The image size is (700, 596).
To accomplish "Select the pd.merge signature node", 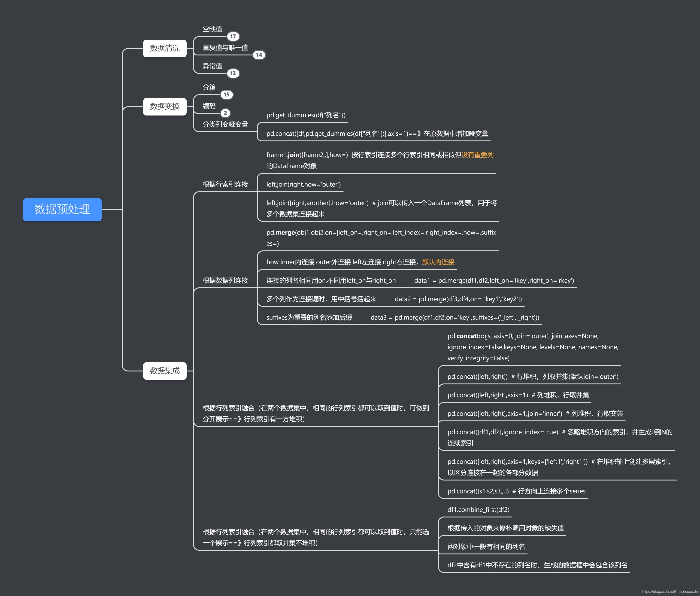I will pos(381,238).
